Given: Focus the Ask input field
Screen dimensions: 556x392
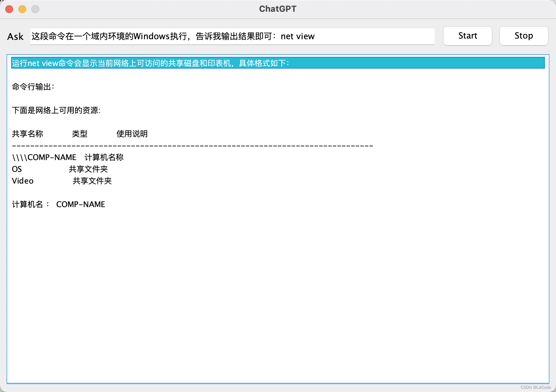Looking at the screenshot, I should coord(233,36).
